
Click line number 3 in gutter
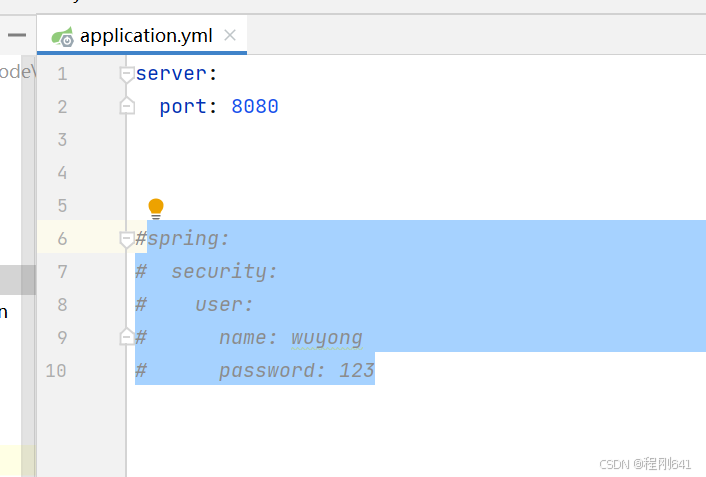point(62,140)
